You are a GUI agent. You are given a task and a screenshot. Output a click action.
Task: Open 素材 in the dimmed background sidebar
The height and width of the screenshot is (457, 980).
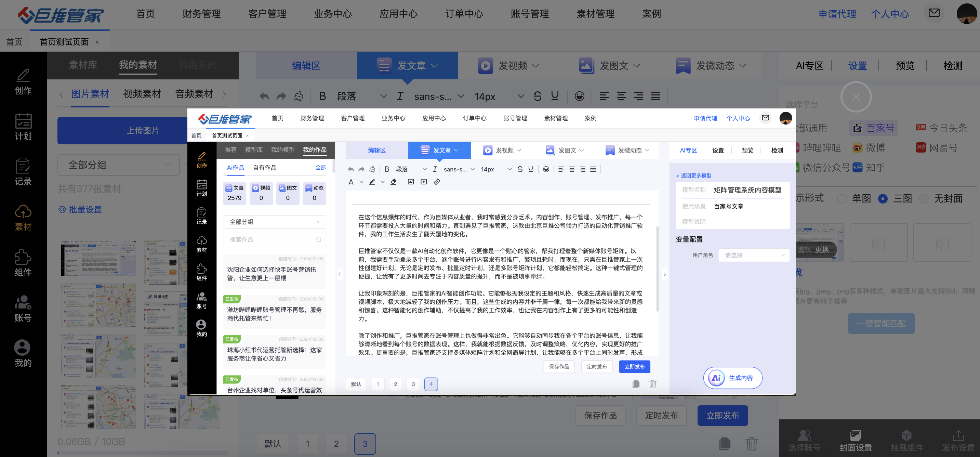[x=23, y=218]
